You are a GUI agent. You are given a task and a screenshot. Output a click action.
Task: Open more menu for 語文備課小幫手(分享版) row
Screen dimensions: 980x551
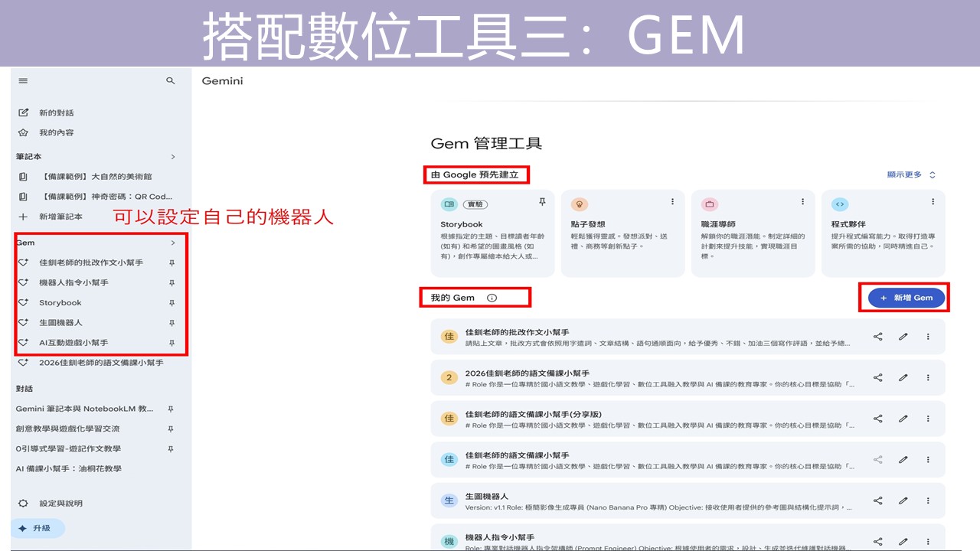tap(928, 419)
